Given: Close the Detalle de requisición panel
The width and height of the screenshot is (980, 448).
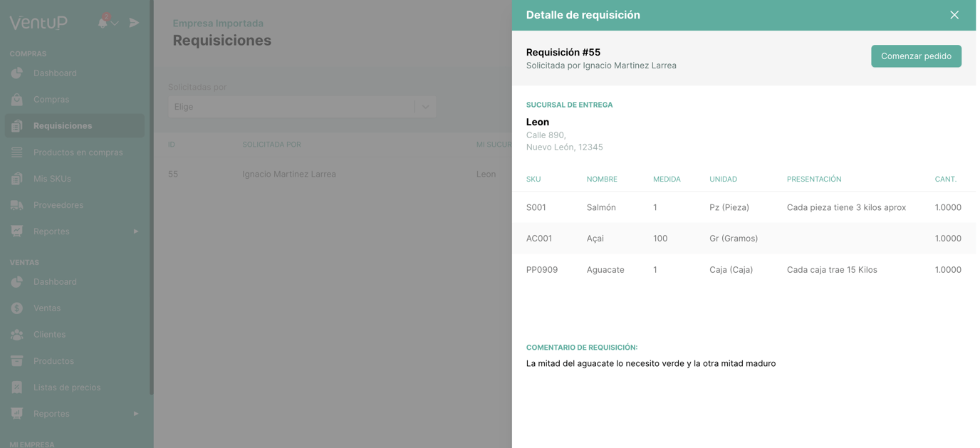Looking at the screenshot, I should (x=954, y=15).
